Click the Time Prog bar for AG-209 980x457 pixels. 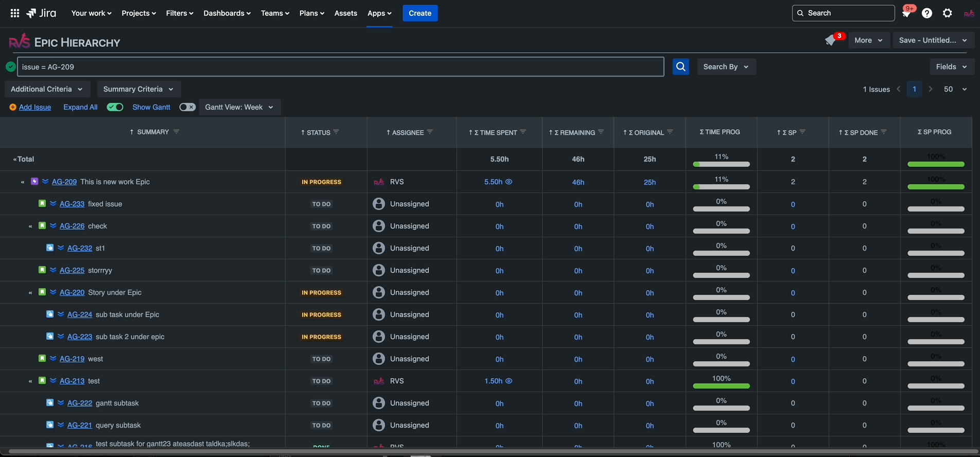[721, 187]
